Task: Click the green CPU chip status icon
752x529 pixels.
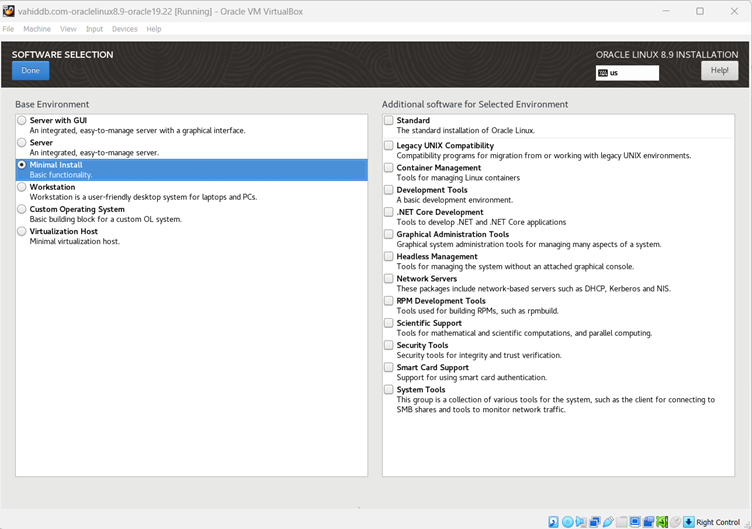Action: [662, 522]
